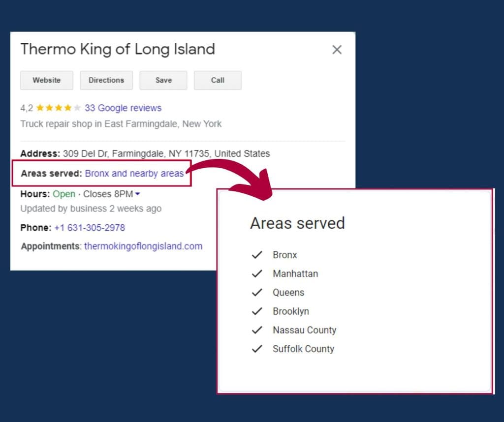
Task: Save the Thermo King listing
Action: [x=163, y=80]
